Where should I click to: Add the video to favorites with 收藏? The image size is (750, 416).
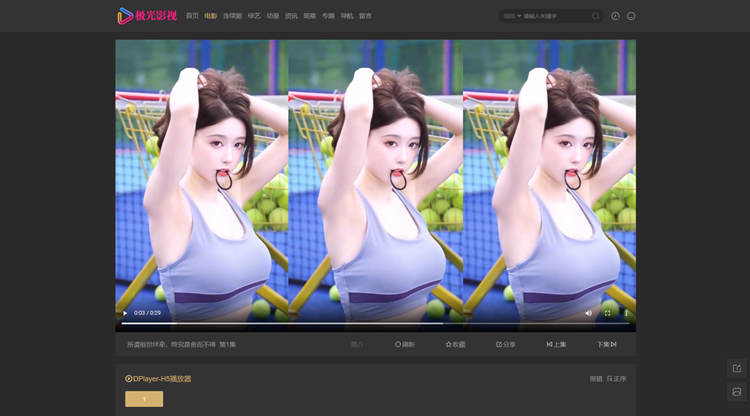click(455, 344)
